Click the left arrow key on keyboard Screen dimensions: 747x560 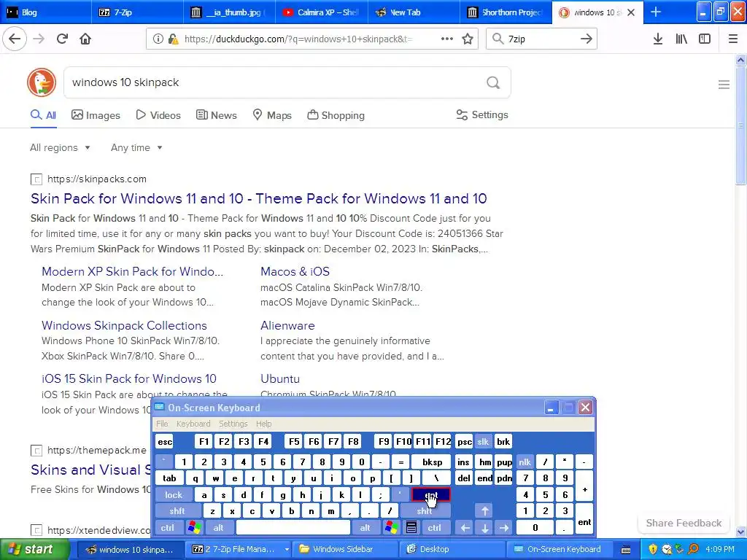click(x=465, y=528)
